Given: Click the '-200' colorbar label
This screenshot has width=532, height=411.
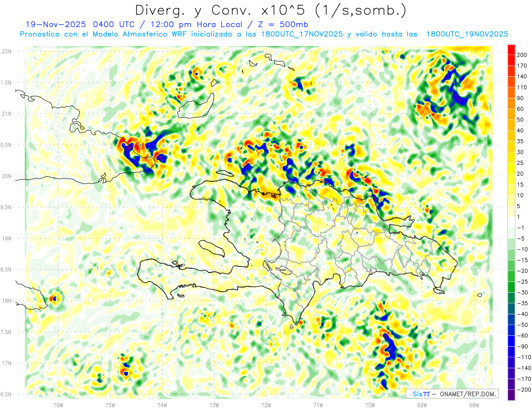Looking at the screenshot, I should tap(524, 389).
